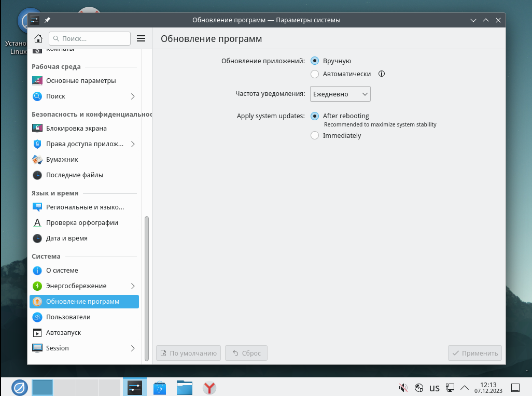Click the Блокировка экрана lock icon

[x=37, y=128]
